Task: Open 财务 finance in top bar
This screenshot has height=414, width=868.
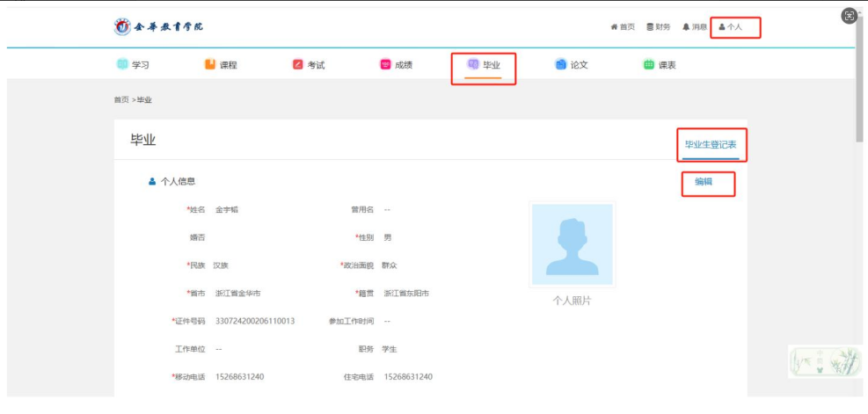Action: coord(658,27)
